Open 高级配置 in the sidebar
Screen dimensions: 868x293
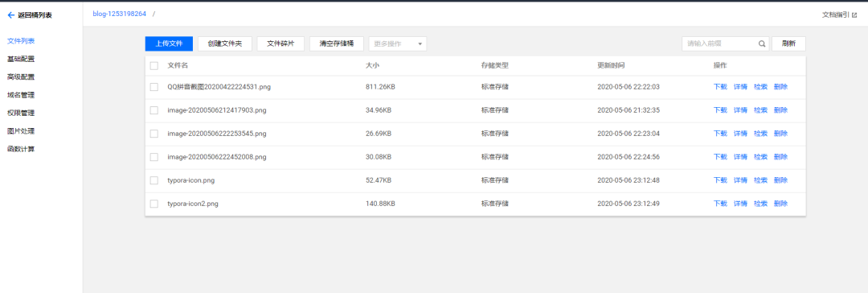click(21, 77)
